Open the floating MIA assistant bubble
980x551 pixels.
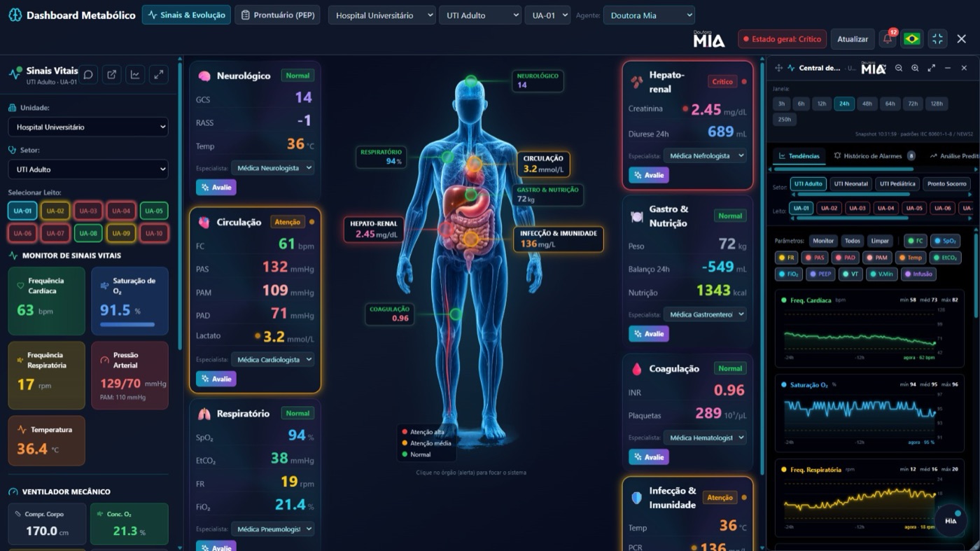(x=951, y=520)
